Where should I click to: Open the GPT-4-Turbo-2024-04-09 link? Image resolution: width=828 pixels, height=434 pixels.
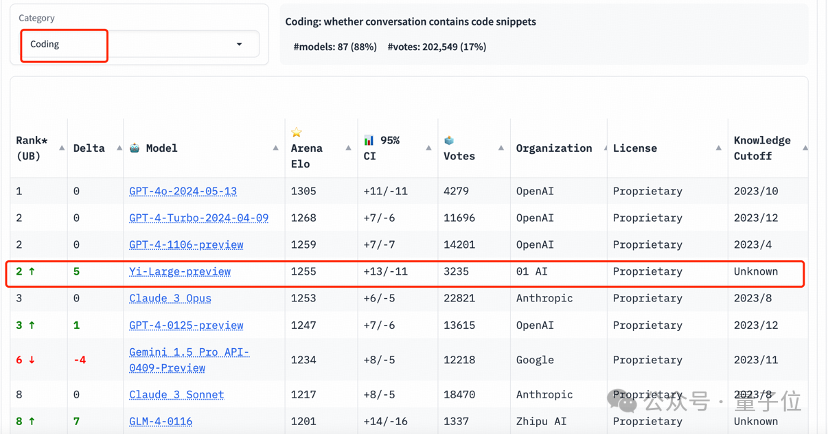[199, 218]
